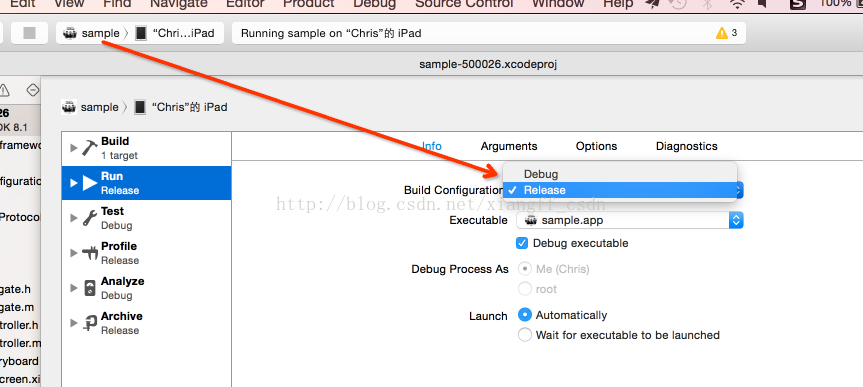Select the Test wrench icon
This screenshot has width=863, height=387.
(89, 218)
